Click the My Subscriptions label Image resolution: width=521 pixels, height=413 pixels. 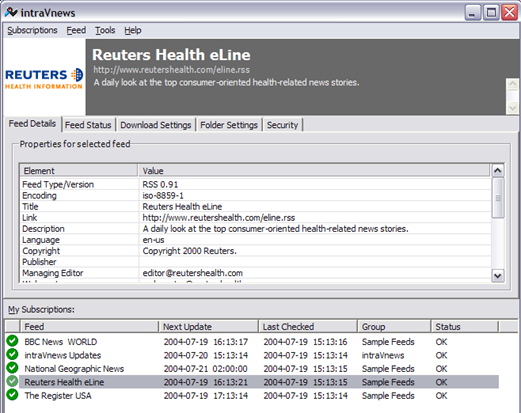[41, 309]
